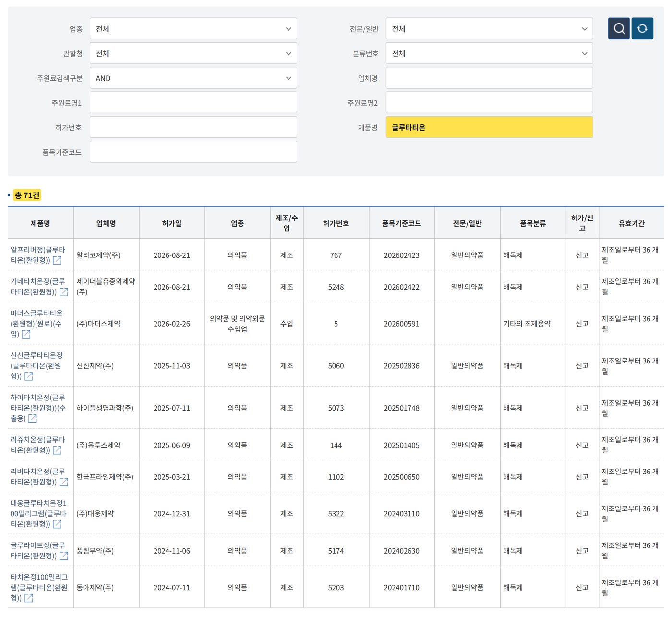
Task: Focus the 주원료명2 input field
Action: click(x=489, y=103)
